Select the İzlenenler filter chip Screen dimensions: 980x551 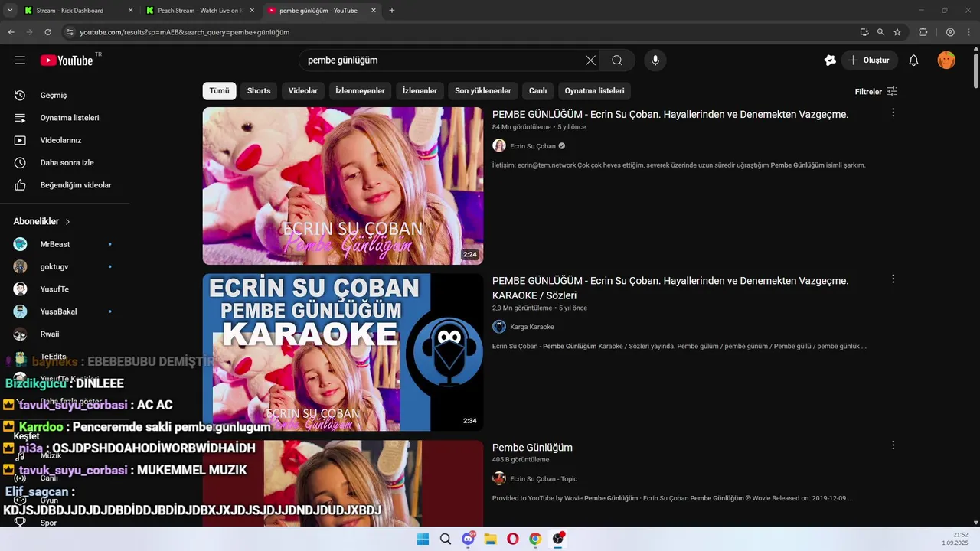click(420, 91)
